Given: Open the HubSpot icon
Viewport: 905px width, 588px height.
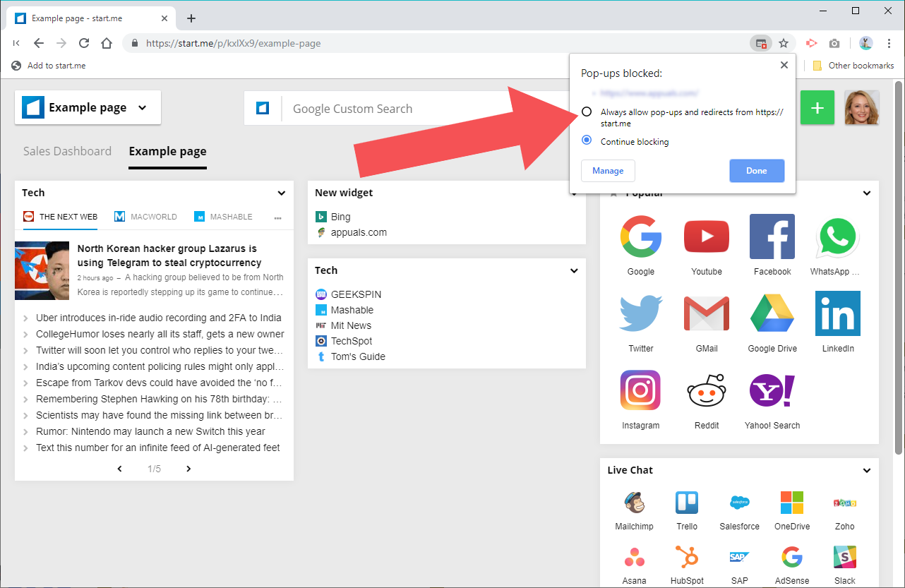Looking at the screenshot, I should pos(687,557).
